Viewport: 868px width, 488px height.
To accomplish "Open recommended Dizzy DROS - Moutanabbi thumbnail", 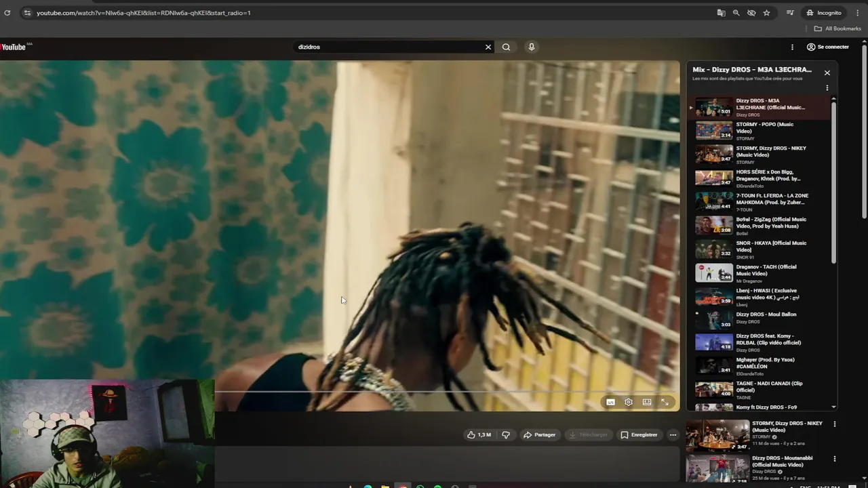I will [x=717, y=469].
